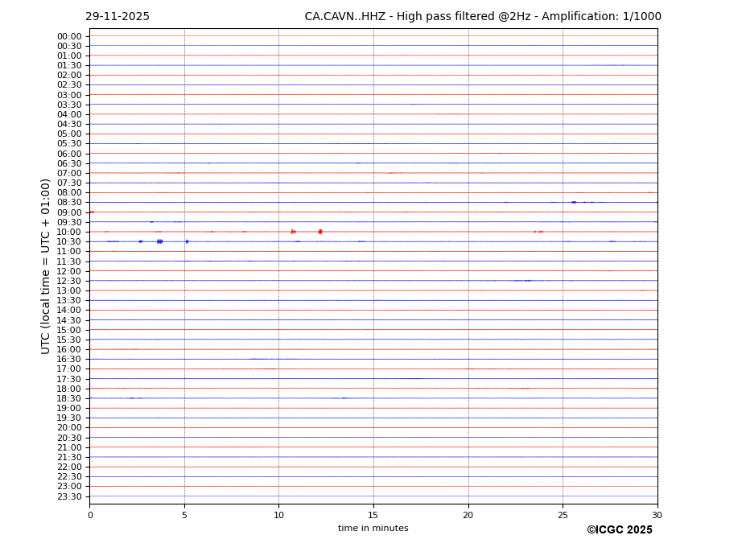Screen dimensions: 746x560
Task: Click the x-axis tick label 0
Action: 90,515
